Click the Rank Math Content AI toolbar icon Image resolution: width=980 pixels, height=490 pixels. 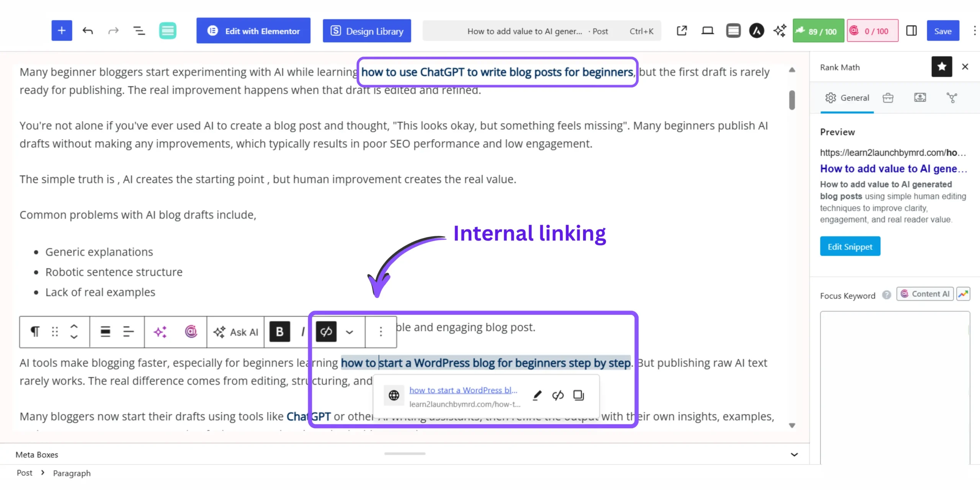pos(191,332)
